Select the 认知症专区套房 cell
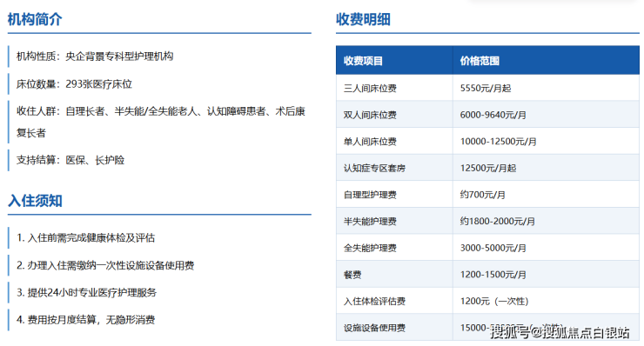 tap(394, 168)
